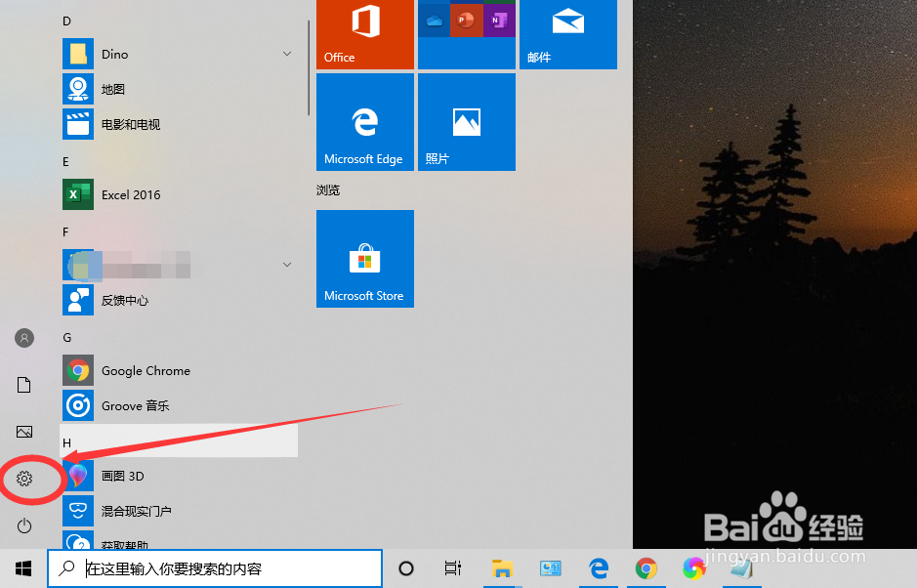This screenshot has height=588, width=917.
Task: Launch the Microsoft Edge tile
Action: coord(365,122)
